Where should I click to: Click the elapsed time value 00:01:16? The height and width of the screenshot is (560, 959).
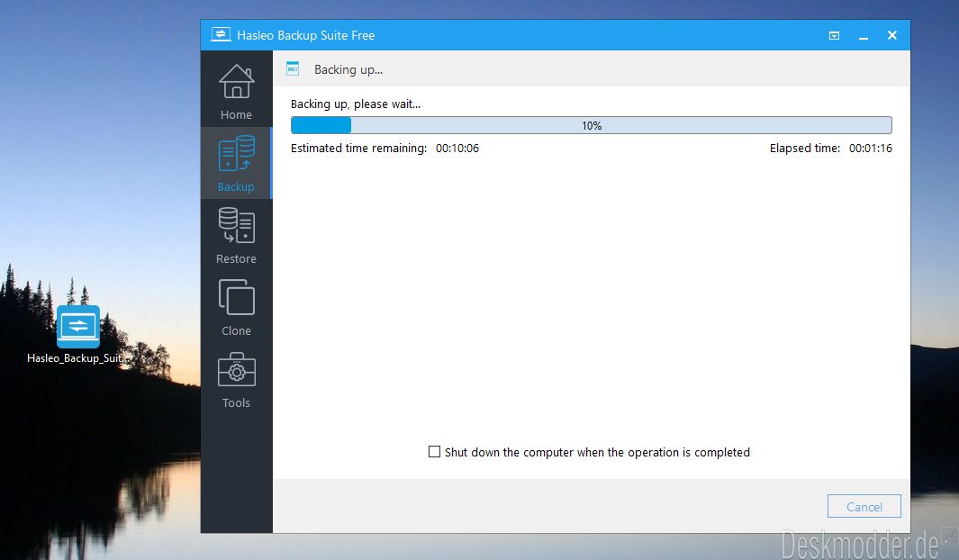(x=871, y=148)
